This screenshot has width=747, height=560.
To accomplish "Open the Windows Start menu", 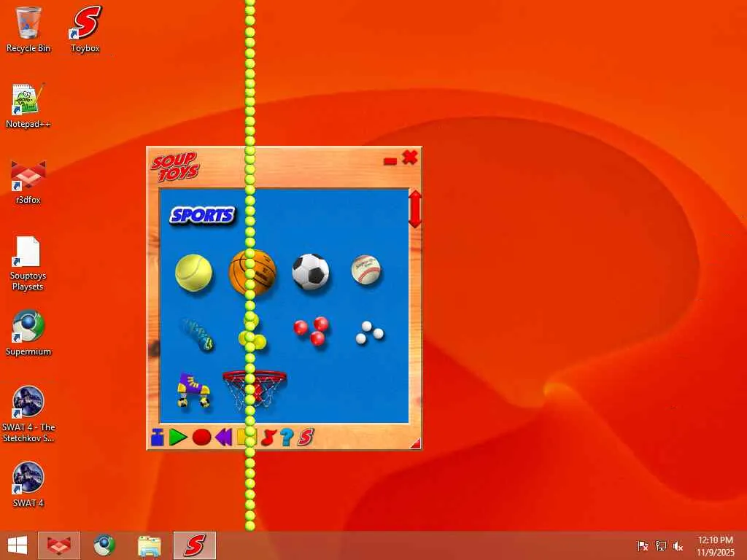I will 18,545.
